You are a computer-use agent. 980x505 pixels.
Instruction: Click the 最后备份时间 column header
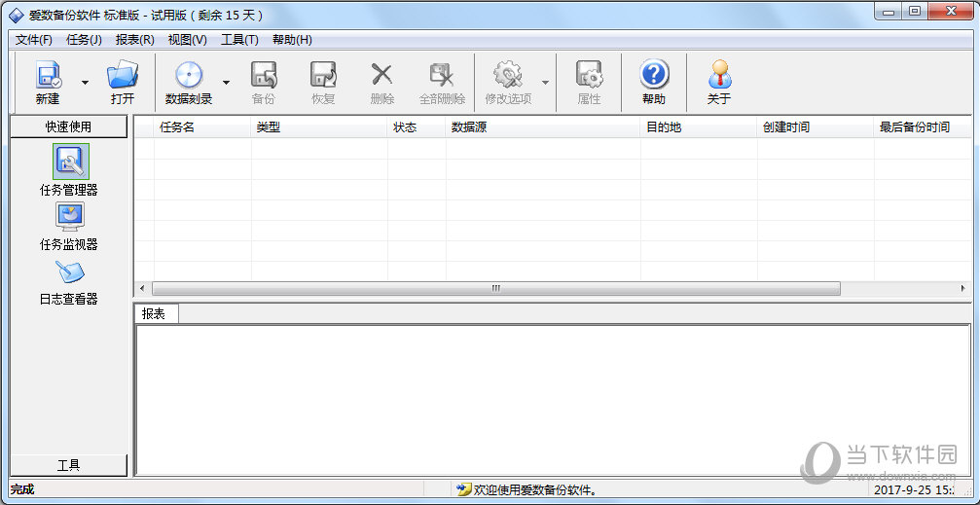coord(923,127)
